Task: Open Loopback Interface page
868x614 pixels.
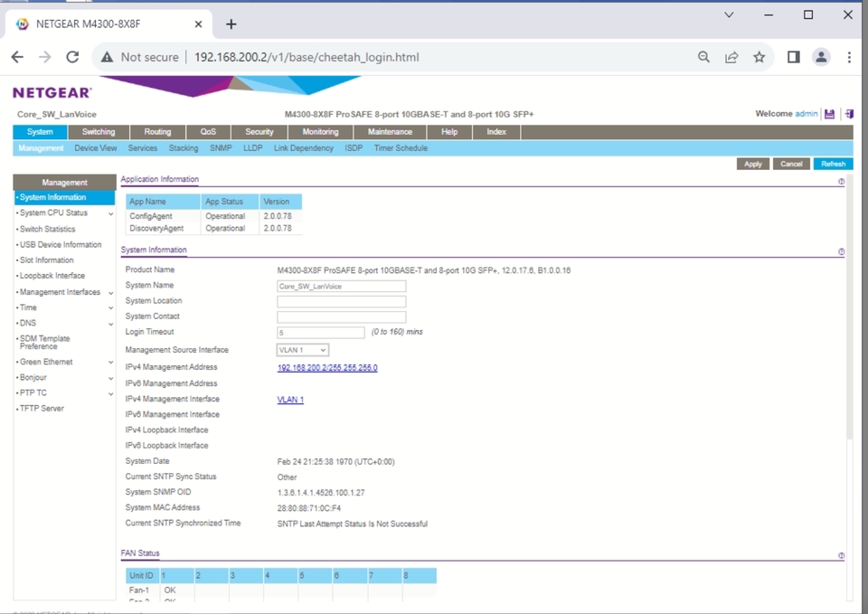Action: pos(52,276)
